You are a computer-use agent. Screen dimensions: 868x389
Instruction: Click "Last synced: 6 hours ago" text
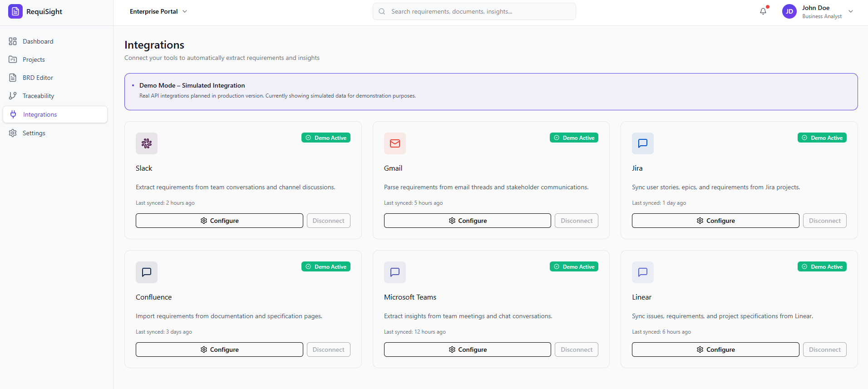[661, 332]
